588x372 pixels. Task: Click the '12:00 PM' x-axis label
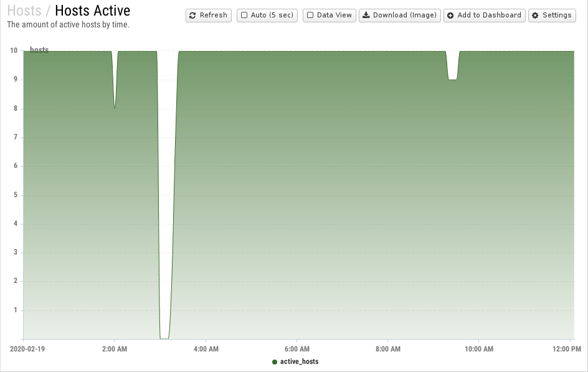[567, 349]
